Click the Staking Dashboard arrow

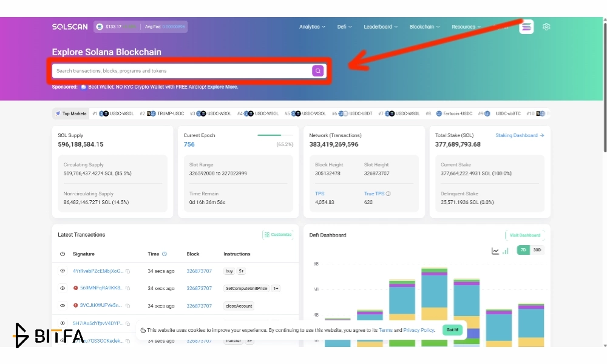(542, 135)
